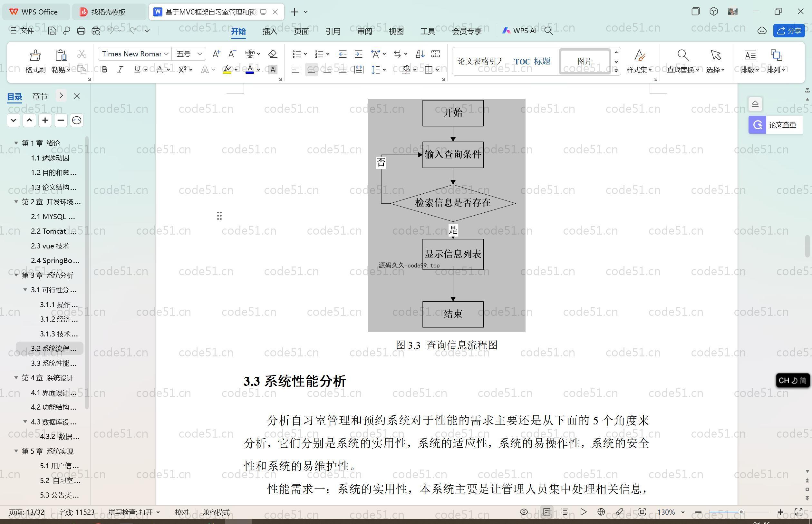
Task: Click the Cut scissors icon
Action: pyautogui.click(x=82, y=54)
